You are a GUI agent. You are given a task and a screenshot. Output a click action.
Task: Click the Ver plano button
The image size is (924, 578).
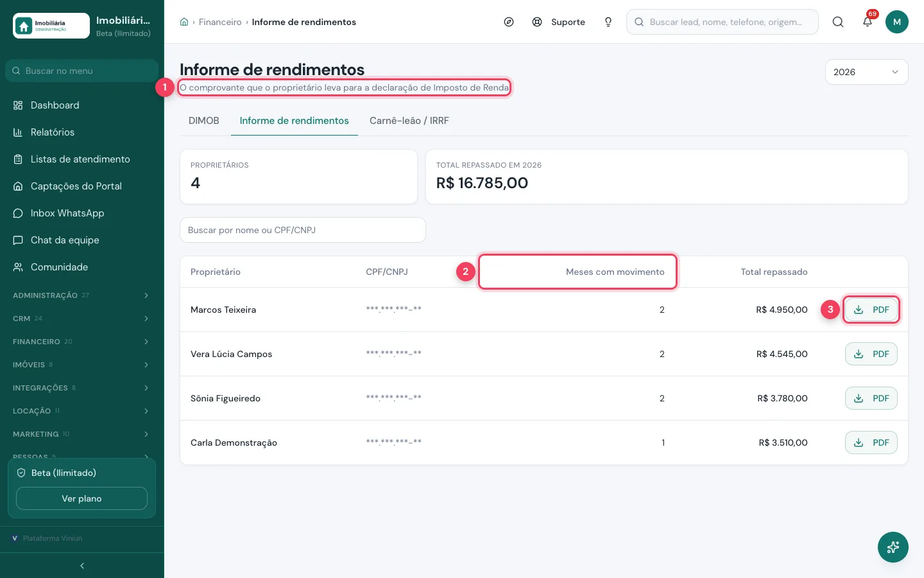(x=81, y=498)
